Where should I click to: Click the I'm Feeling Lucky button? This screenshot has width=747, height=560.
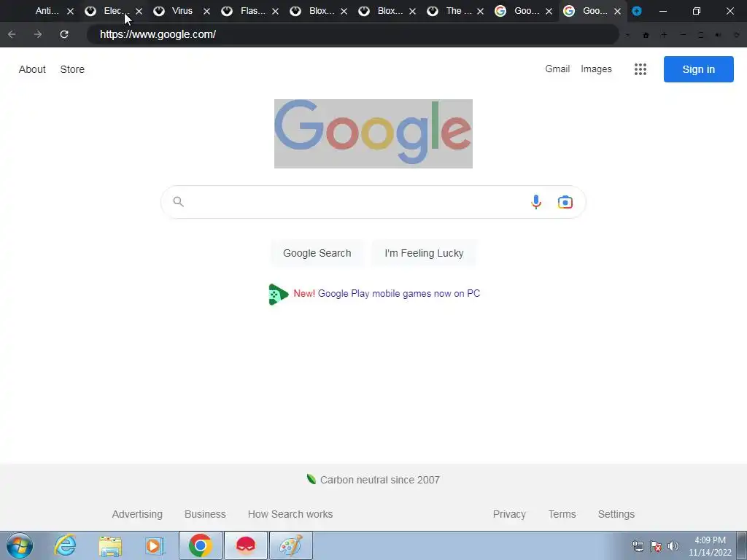tap(424, 253)
